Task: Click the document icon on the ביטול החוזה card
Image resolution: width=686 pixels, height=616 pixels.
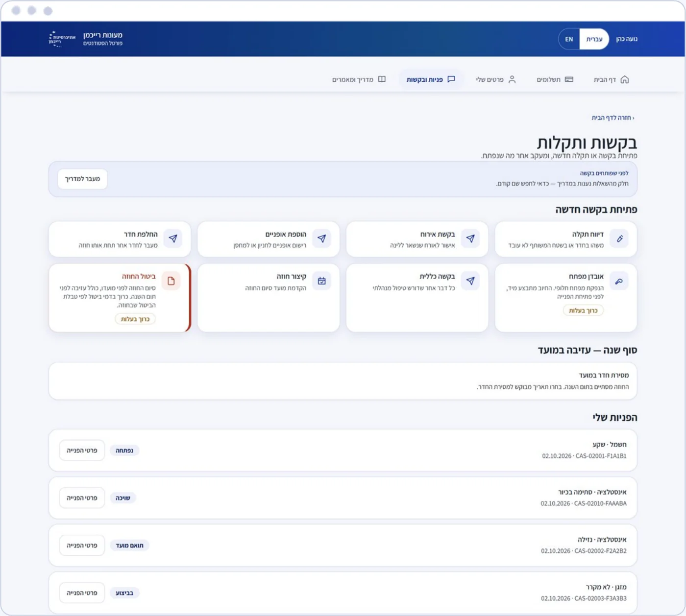Action: pos(171,281)
